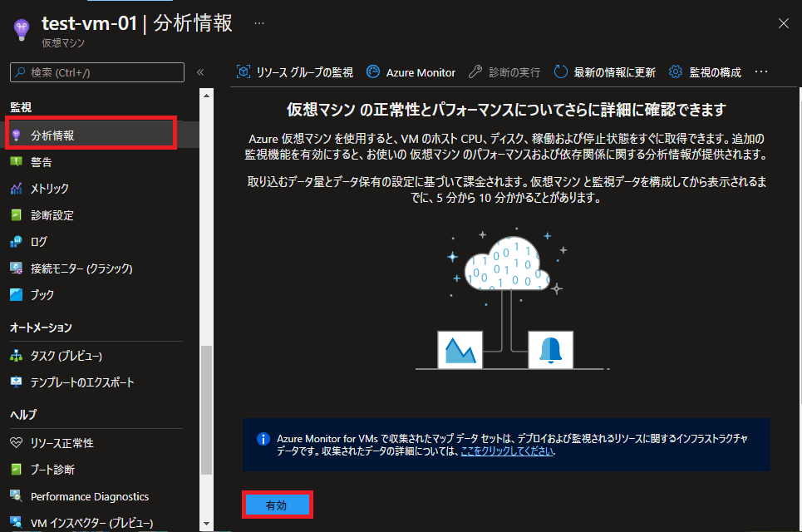Click the Performance Diagnostics icon
Image resolution: width=802 pixels, height=532 pixels.
tap(17, 496)
